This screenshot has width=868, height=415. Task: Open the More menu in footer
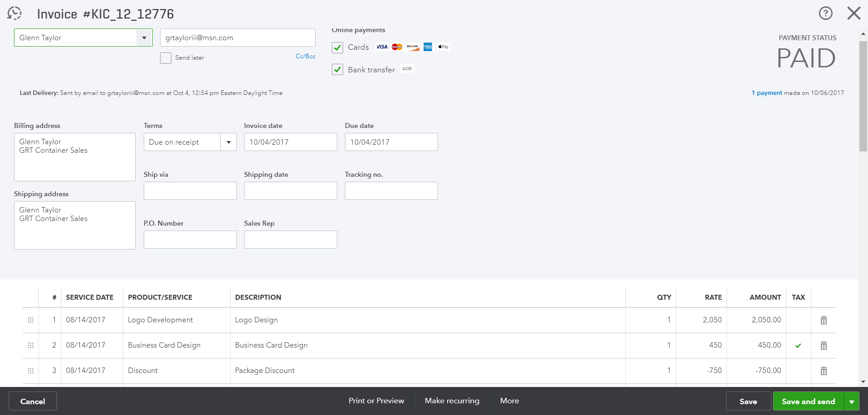pyautogui.click(x=509, y=401)
